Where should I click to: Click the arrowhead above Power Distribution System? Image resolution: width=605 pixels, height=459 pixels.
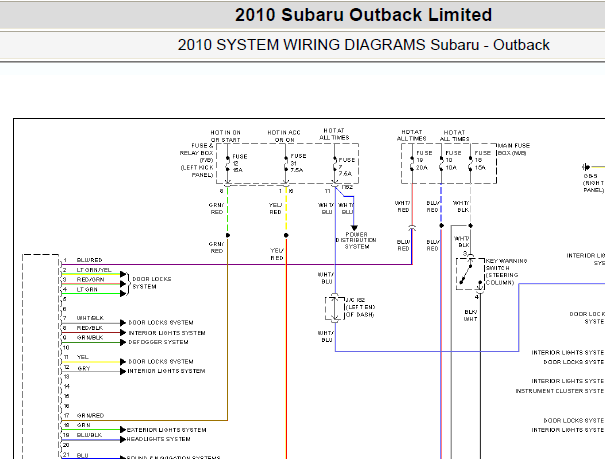354,228
